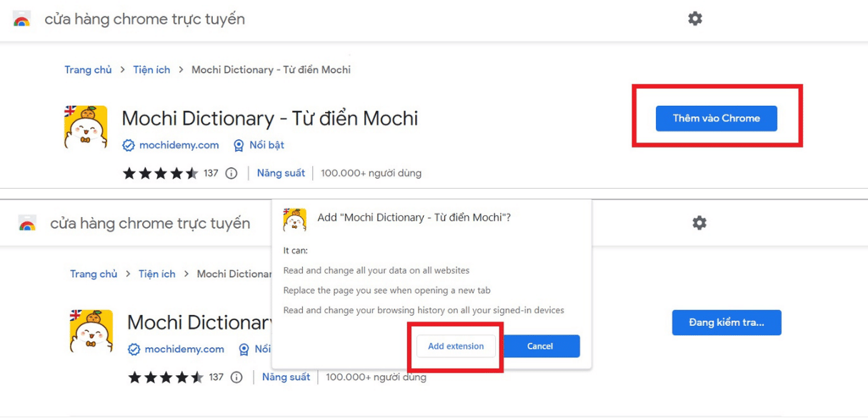Open Năng suất category beside 100.000+ người dùng, uncovered row

pos(281,173)
